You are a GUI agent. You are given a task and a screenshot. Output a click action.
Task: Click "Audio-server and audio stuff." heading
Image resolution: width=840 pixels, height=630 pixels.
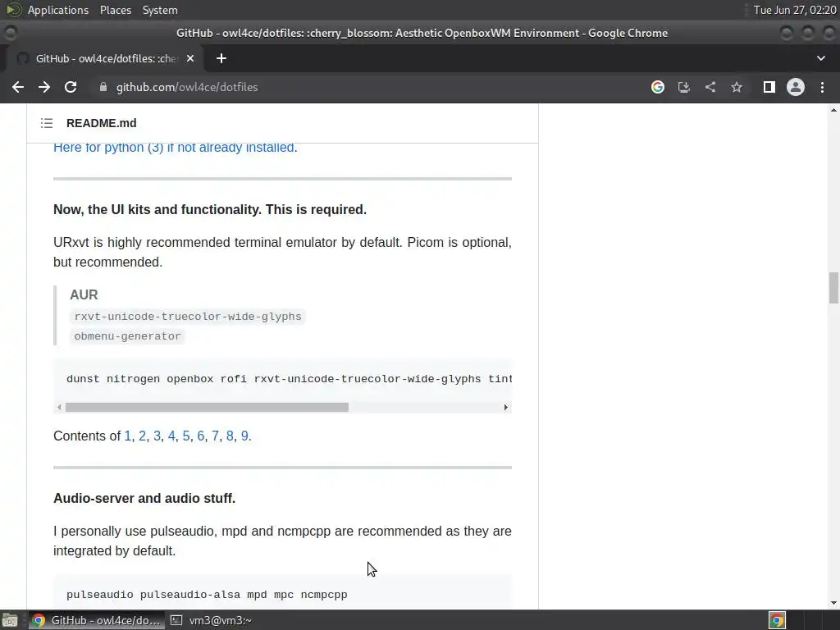[144, 498]
